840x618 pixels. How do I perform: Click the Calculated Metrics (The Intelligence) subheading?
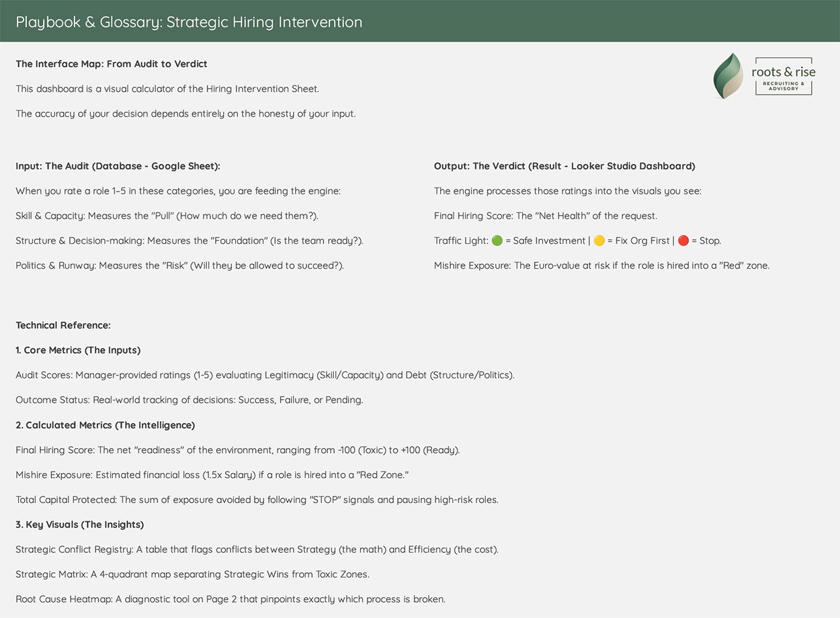[106, 425]
